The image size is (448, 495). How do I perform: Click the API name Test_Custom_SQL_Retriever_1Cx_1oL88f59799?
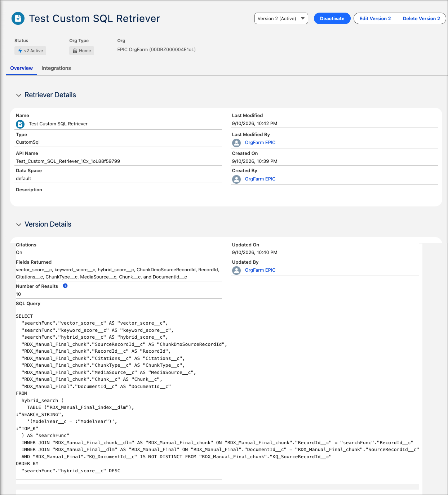pos(68,161)
